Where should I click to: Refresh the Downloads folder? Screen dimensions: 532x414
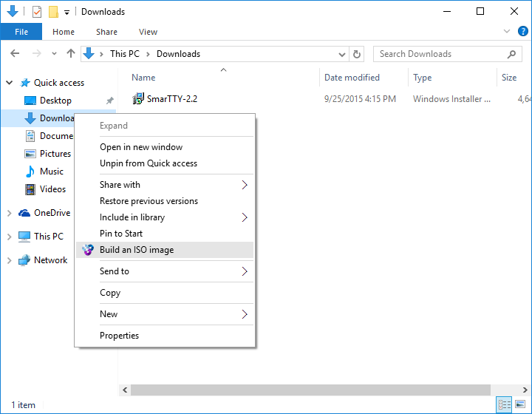tap(357, 54)
